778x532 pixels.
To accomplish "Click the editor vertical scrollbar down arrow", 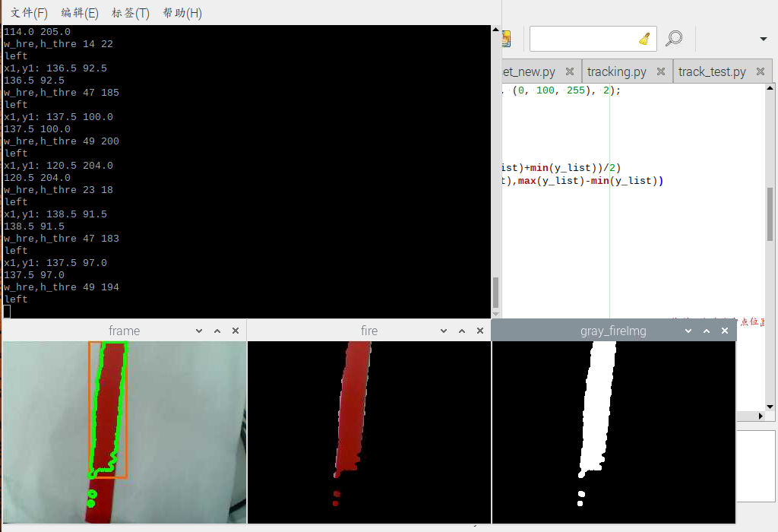I will pos(770,407).
